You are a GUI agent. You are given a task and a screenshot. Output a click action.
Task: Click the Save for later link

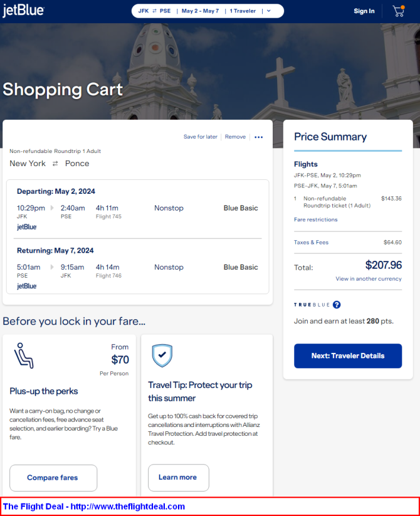(x=201, y=137)
